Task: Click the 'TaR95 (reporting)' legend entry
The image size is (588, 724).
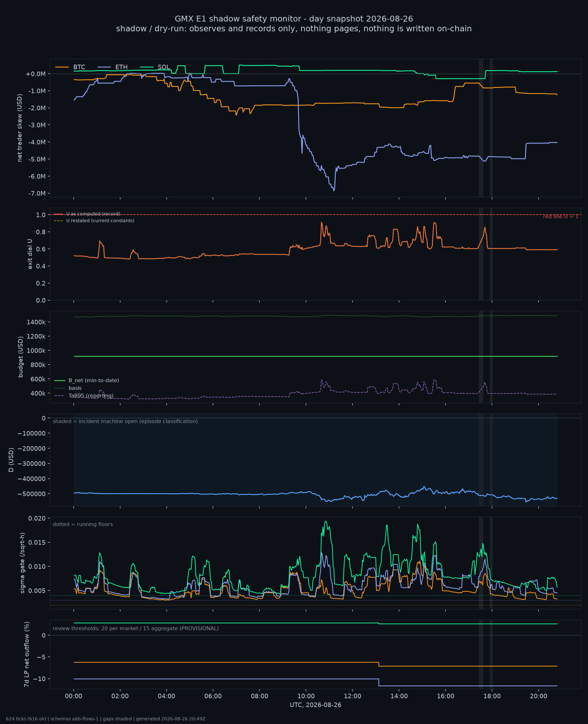Action: (84, 396)
